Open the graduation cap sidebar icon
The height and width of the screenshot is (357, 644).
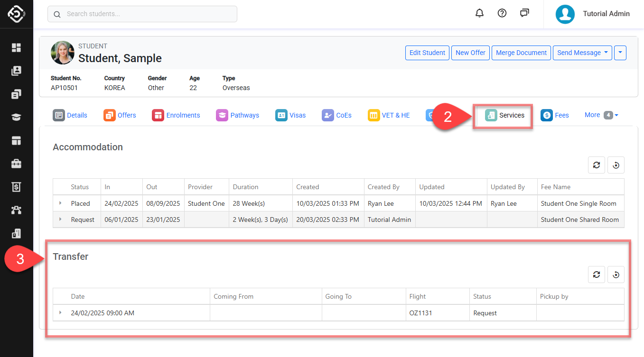click(x=17, y=117)
